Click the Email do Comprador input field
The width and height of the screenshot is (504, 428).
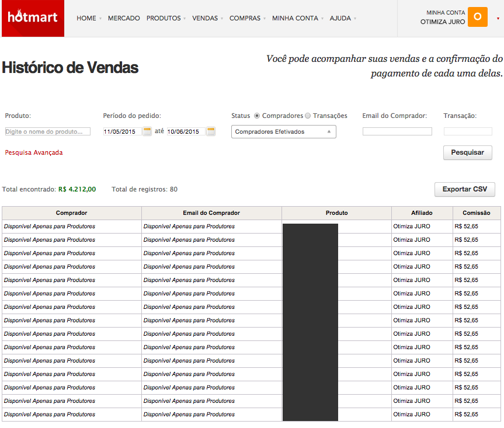click(x=397, y=131)
